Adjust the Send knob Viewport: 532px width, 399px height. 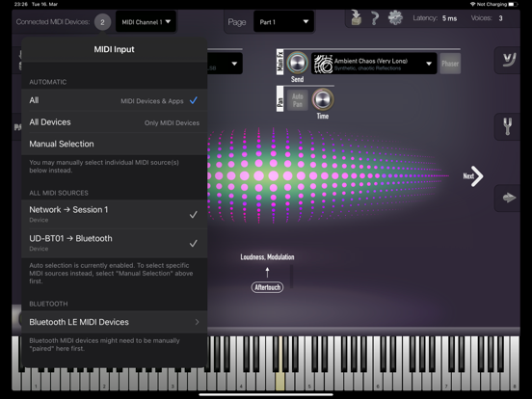297,63
